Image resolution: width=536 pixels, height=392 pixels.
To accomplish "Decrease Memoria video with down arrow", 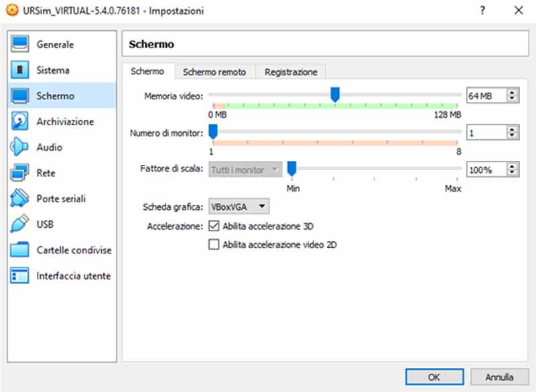I will 512,99.
